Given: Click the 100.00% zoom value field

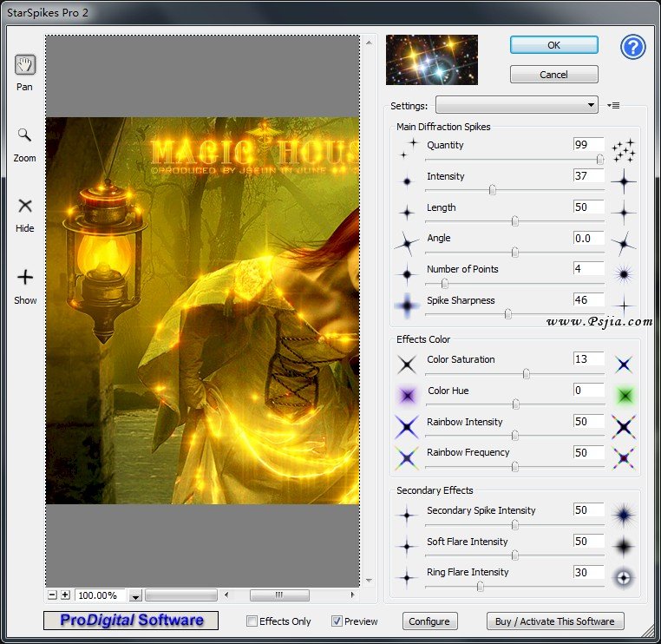Looking at the screenshot, I should (x=101, y=595).
